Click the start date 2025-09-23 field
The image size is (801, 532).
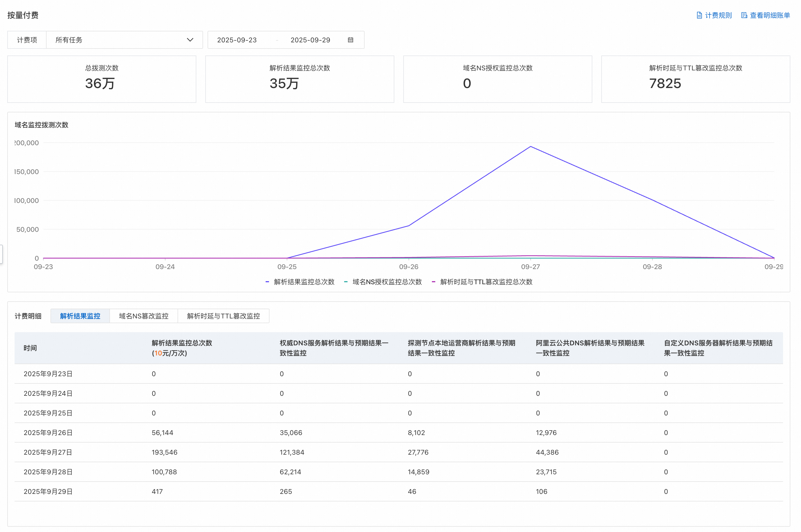(x=237, y=40)
